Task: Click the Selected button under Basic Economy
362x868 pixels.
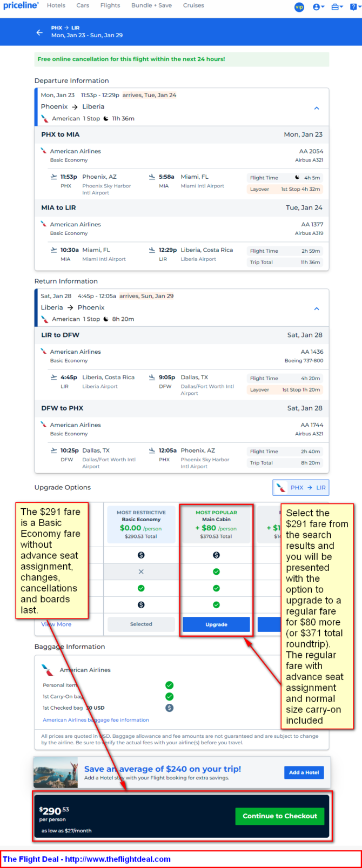Action: (x=141, y=624)
